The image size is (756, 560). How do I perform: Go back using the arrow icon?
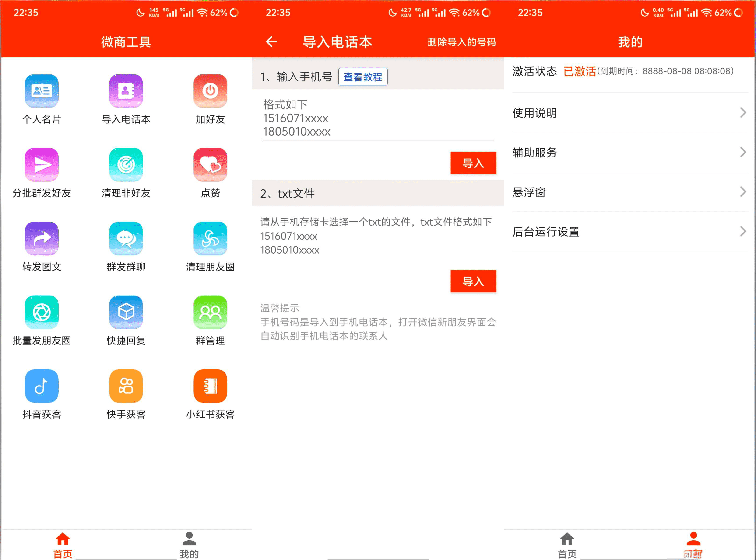click(x=271, y=42)
